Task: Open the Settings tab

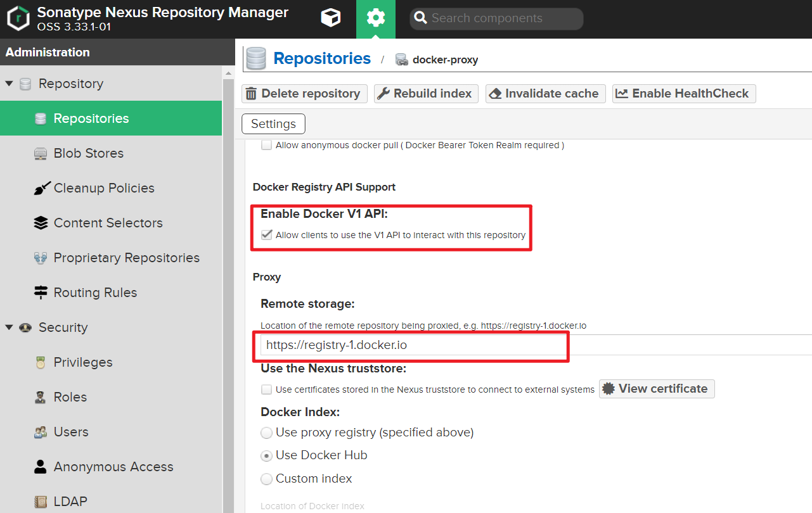Action: [273, 124]
